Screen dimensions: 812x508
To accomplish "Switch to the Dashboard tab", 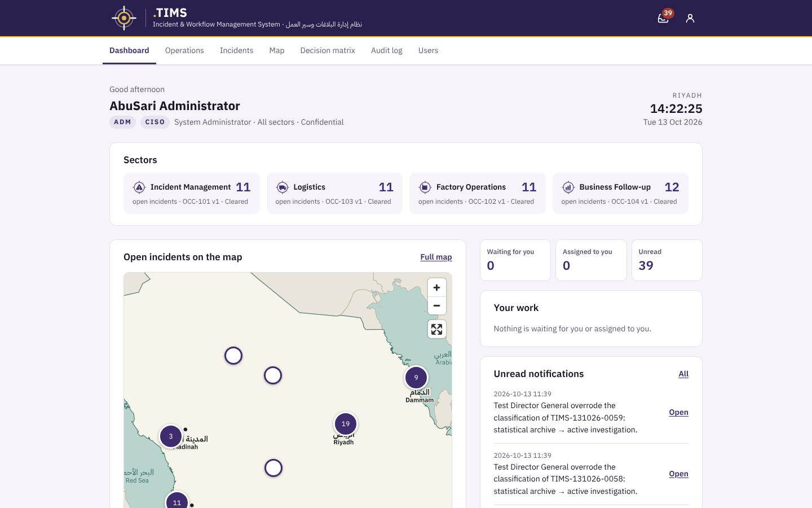I will point(129,51).
